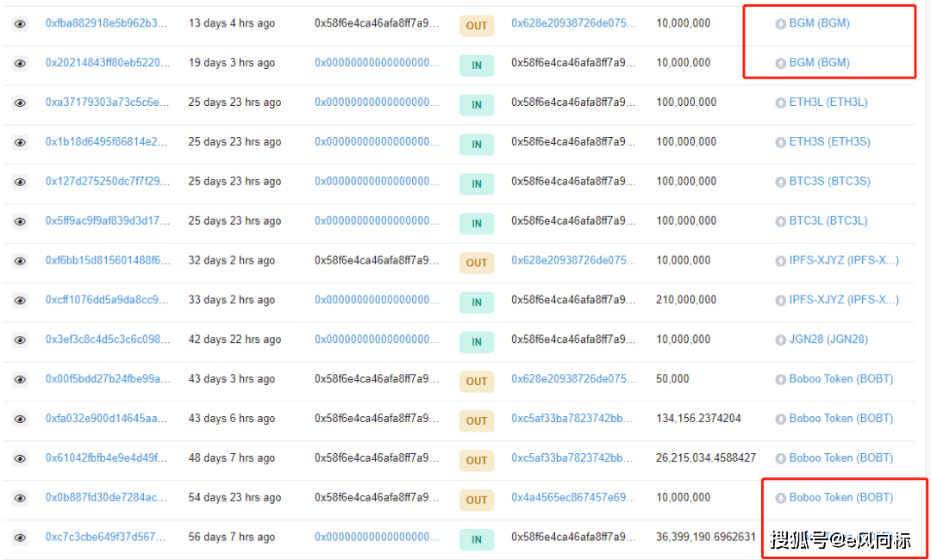
Task: Click eye icon beside 0x127d275250dc7f7f29
Action: 20,182
